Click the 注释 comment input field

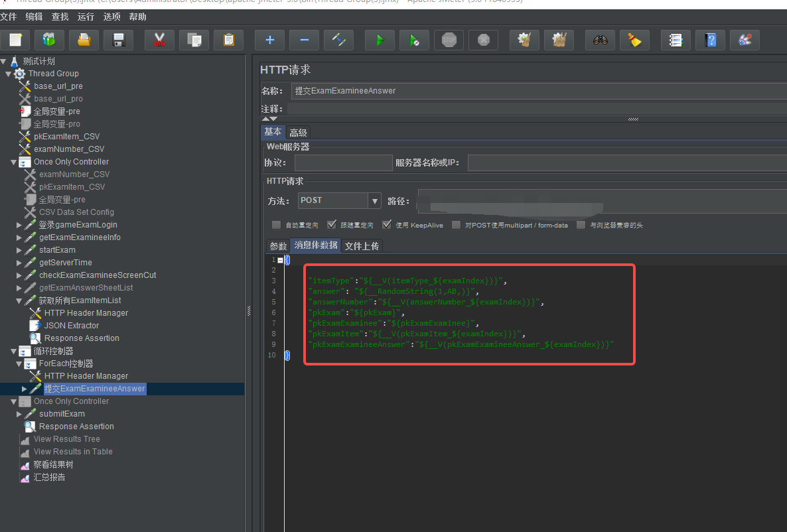click(x=537, y=109)
